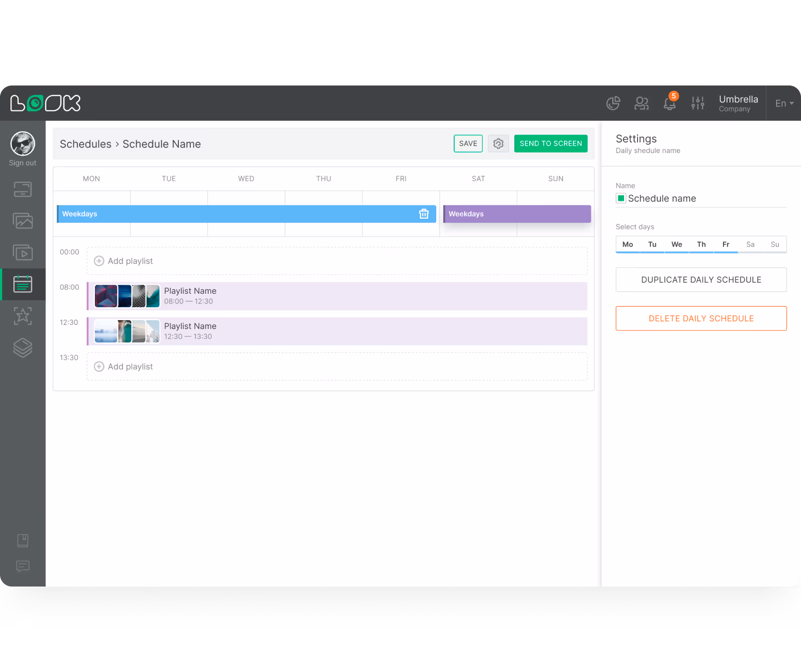Click SEND TO SCREEN button

point(551,144)
